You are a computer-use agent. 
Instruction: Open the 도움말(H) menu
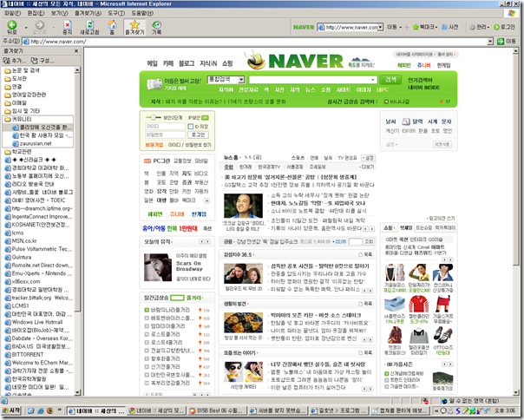coord(142,13)
